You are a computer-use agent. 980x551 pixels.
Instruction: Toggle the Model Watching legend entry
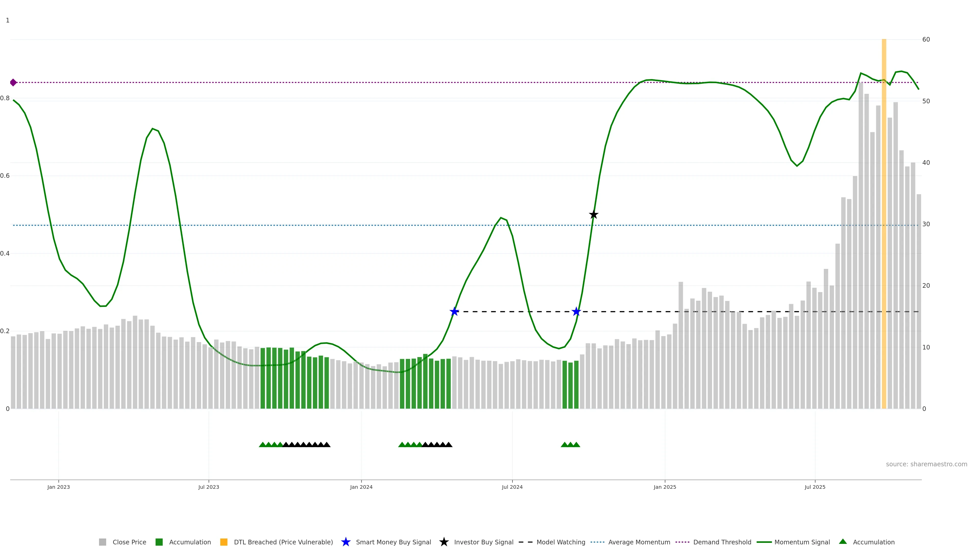tap(560, 542)
